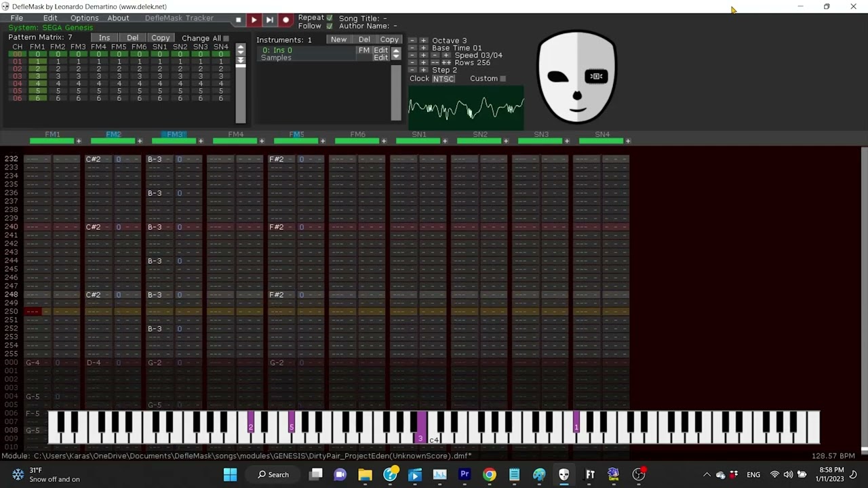Open the Windows Start menu

[x=231, y=474]
